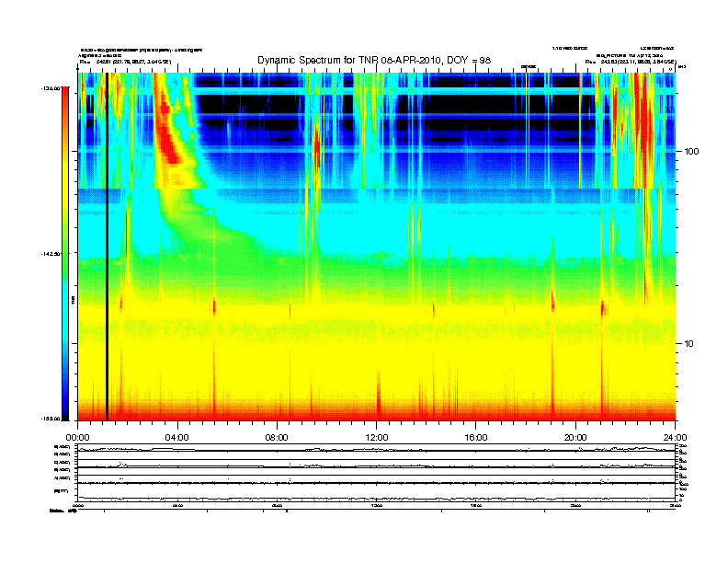Screen dimensions: 728x563
Task: Click the large '00:00' time axis label
Action: click(x=77, y=437)
